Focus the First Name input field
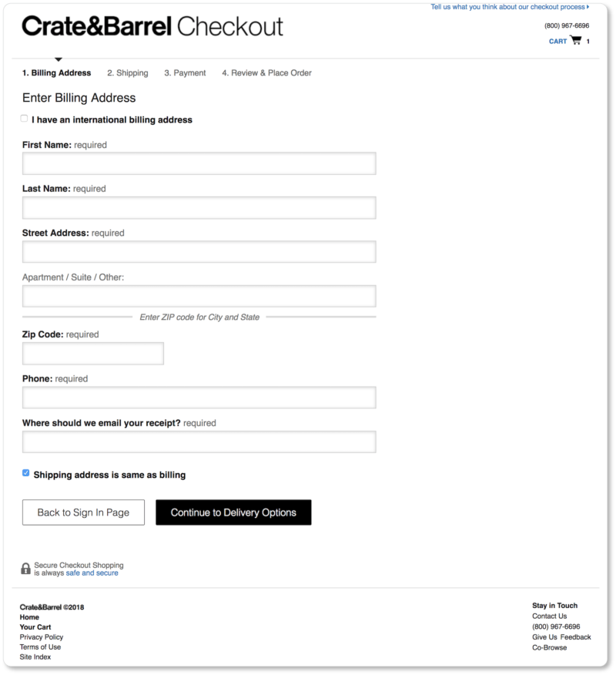The width and height of the screenshot is (616, 675). tap(199, 163)
